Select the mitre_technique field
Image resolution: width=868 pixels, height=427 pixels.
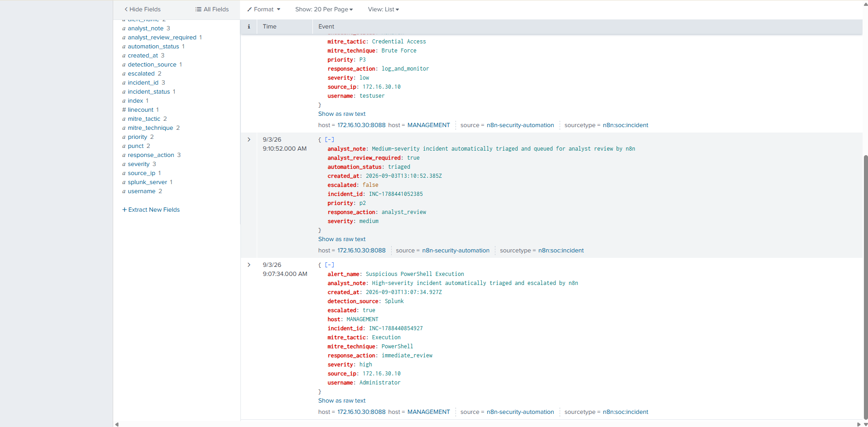(150, 128)
